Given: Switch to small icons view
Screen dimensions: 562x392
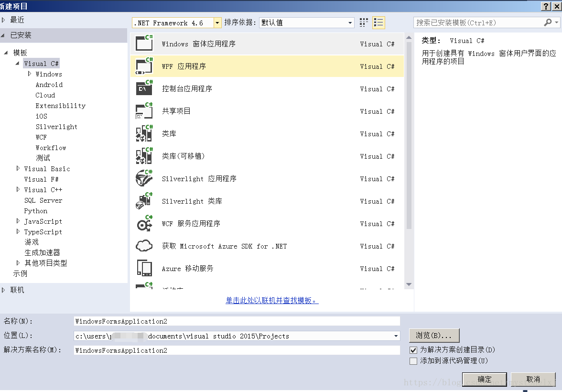Looking at the screenshot, I should click(363, 22).
